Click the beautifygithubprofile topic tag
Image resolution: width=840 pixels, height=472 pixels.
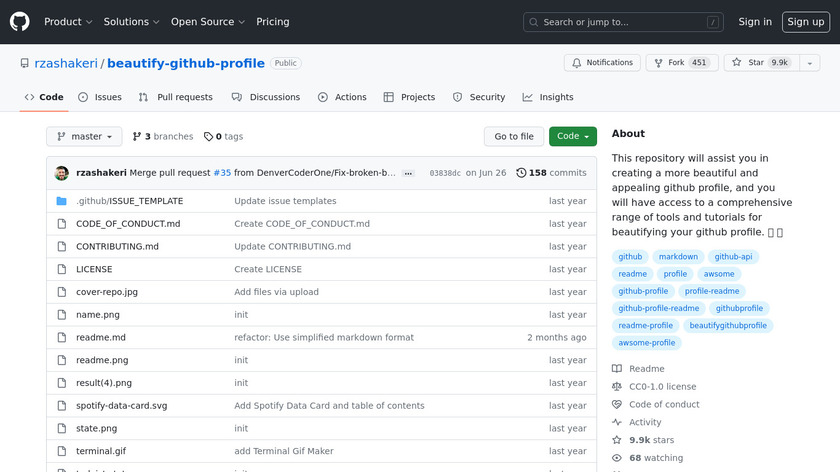[x=728, y=325]
